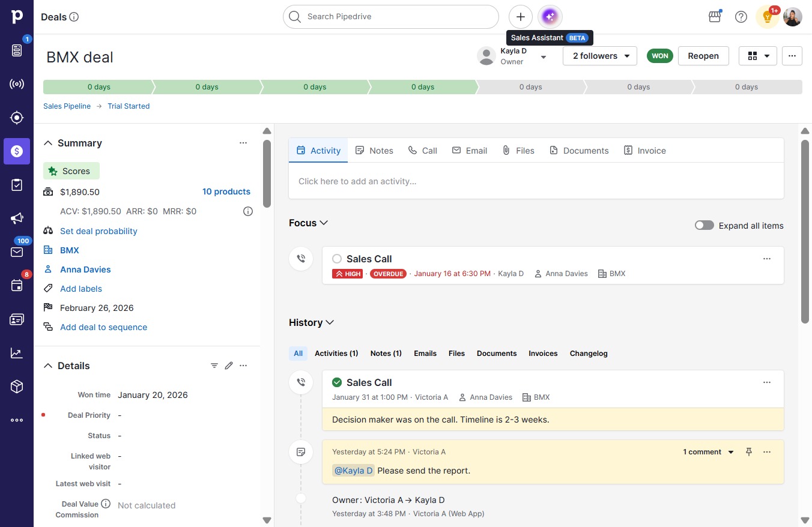Toggle Expand all items switch
This screenshot has height=527, width=812.
(704, 226)
